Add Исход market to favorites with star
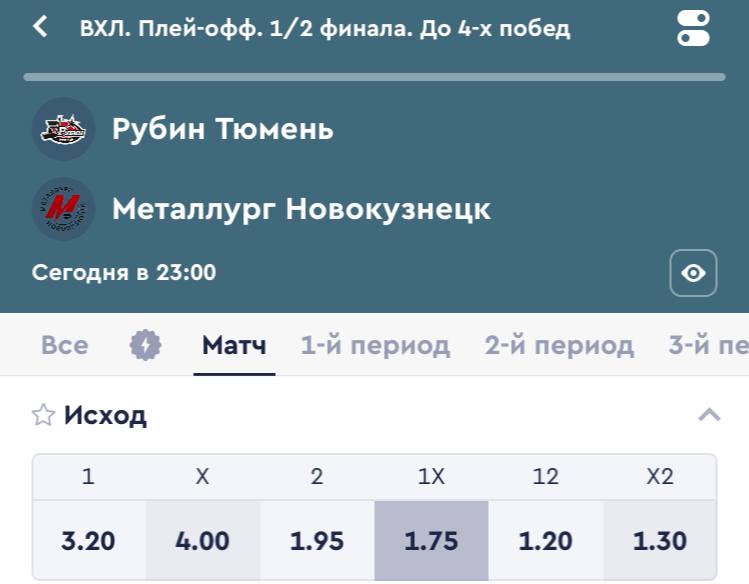Screen dimensions: 749x584 tap(43, 415)
